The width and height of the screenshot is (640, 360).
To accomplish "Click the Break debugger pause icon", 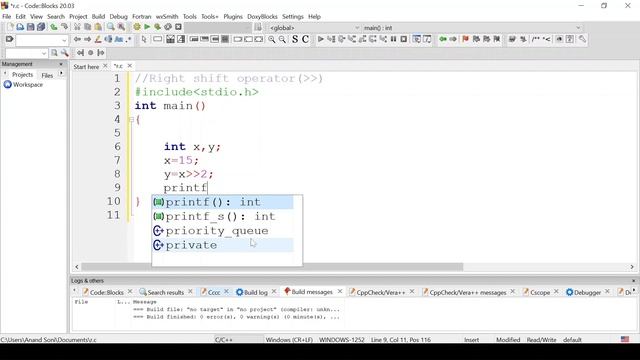I will (393, 39).
